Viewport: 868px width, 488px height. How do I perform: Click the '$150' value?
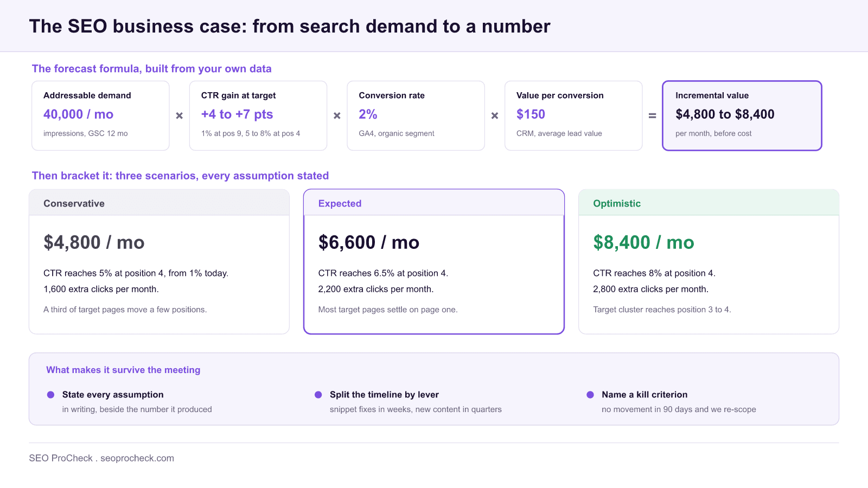tap(531, 114)
